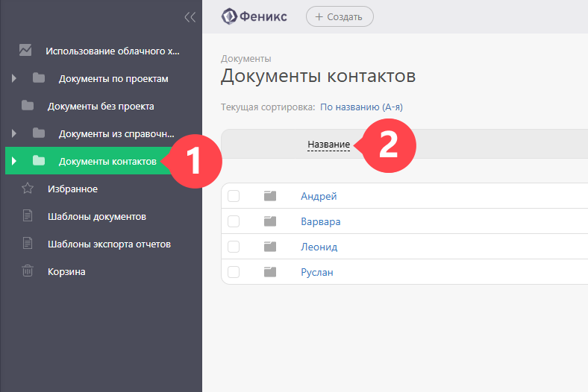This screenshot has height=392, width=588.
Task: Click the Документы breadcrumb link
Action: [x=246, y=59]
